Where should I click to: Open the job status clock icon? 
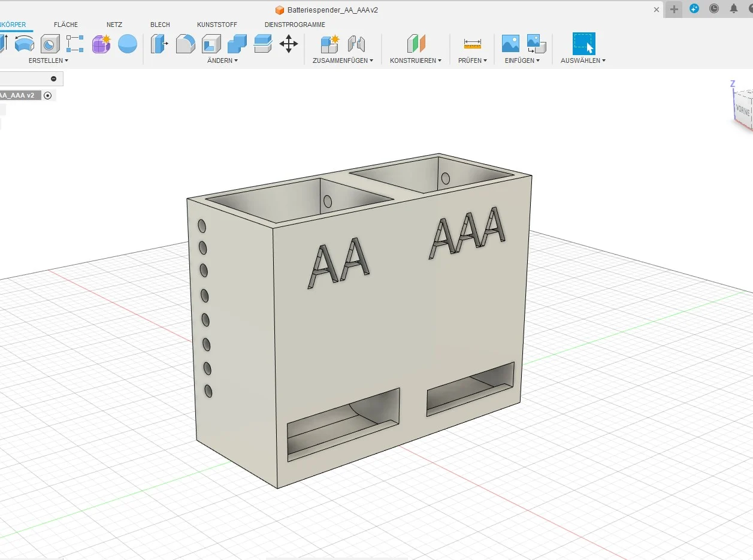[714, 9]
